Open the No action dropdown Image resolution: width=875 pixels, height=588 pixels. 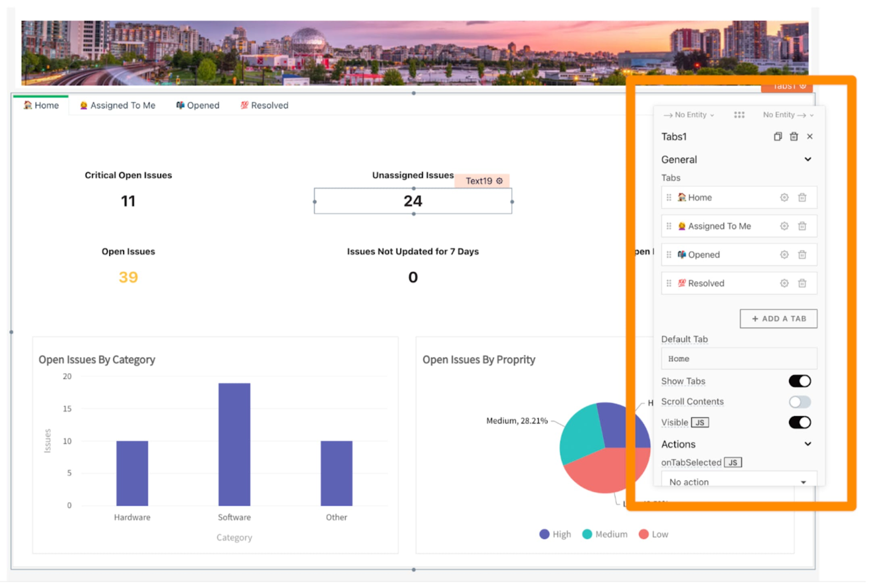(739, 480)
